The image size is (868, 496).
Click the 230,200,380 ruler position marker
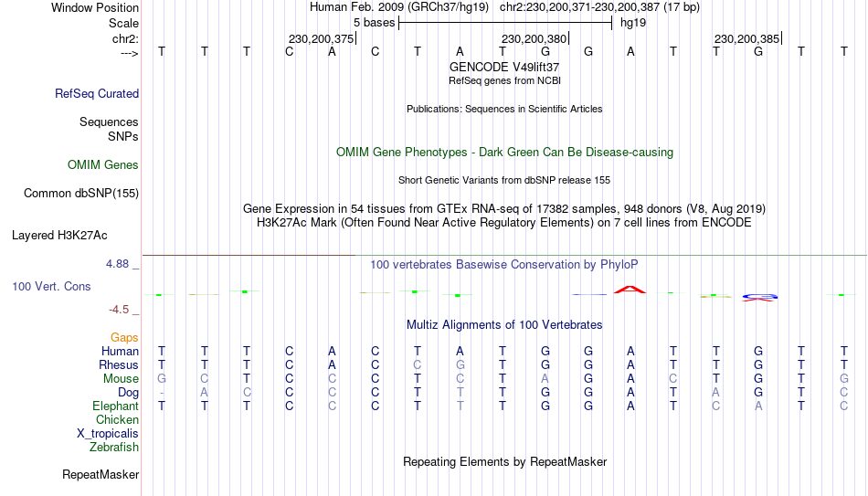pos(535,38)
